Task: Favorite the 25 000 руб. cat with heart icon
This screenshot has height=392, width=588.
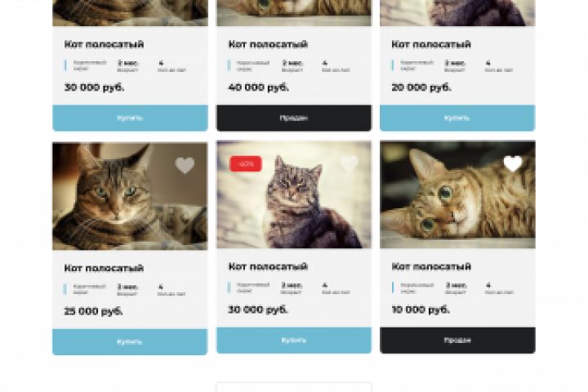Action: 185,166
